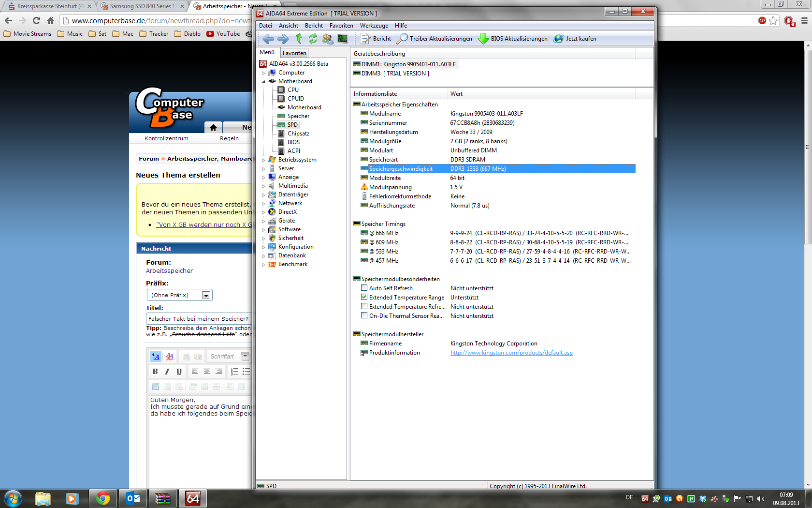Image resolution: width=812 pixels, height=508 pixels.
Task: Click the bold formatting icon in forum editor
Action: point(155,372)
